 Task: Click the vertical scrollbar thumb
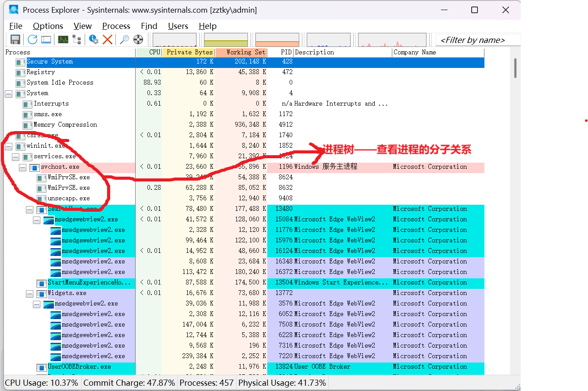(x=516, y=68)
